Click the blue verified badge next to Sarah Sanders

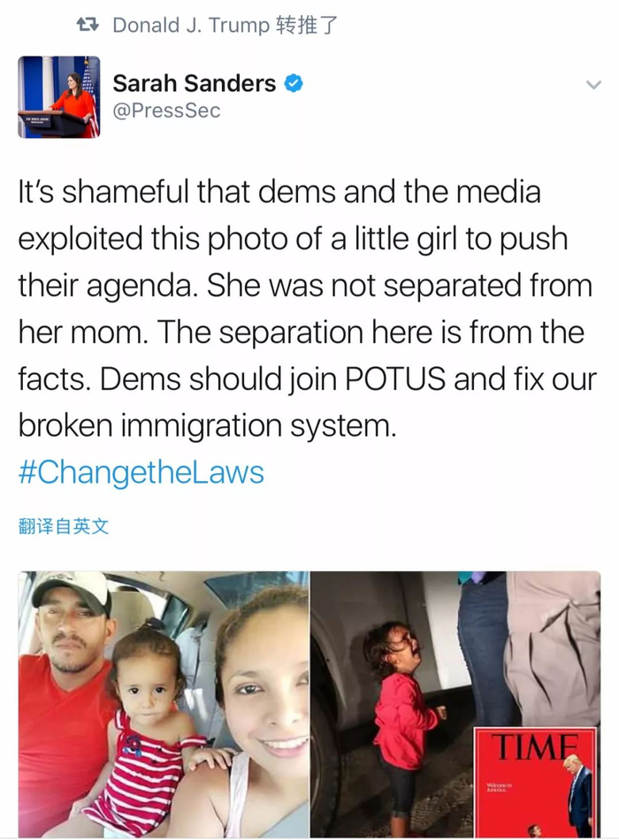pos(294,84)
